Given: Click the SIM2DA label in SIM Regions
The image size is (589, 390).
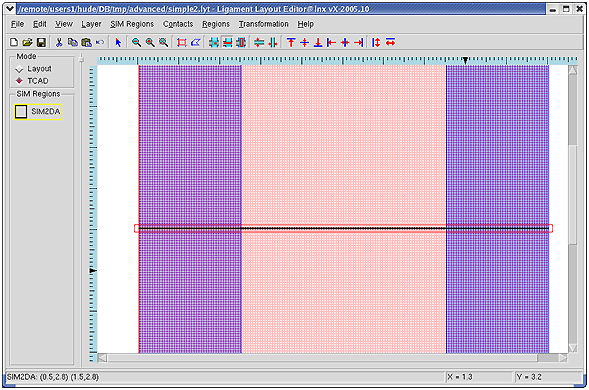Looking at the screenshot, I should [45, 112].
